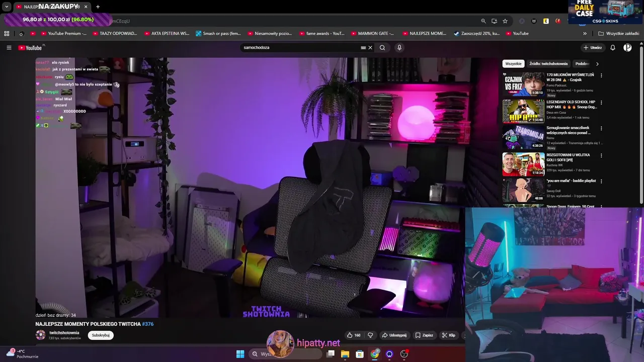This screenshot has width=644, height=362.
Task: Open the bookmarks bar apps grid icon
Action: (7, 34)
